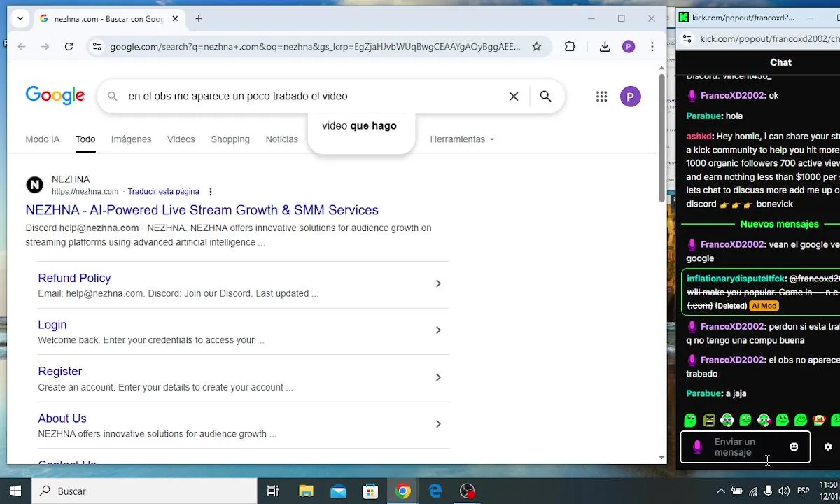This screenshot has height=504, width=840.
Task: Open Chrome extensions puzzle icon
Action: click(x=570, y=47)
